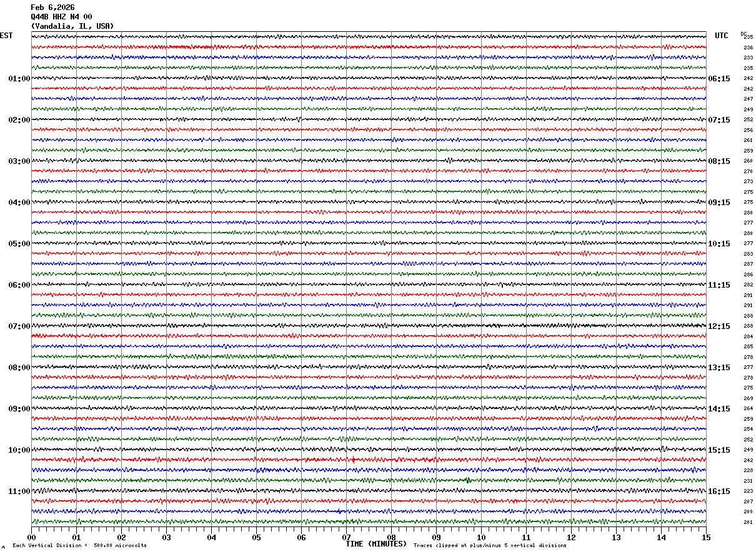Click 'Each Vertical Division = 500.00 microvolts' note
Image resolution: width=756 pixels, height=554 pixels.
[x=80, y=546]
